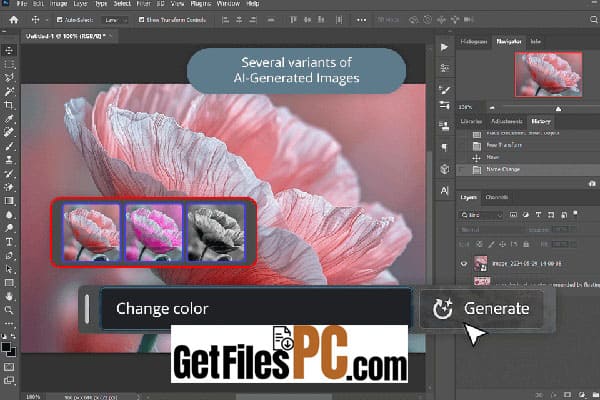Viewport: 600px width, 400px height.
Task: Open the Auto-Select Layer dropdown
Action: (x=114, y=20)
